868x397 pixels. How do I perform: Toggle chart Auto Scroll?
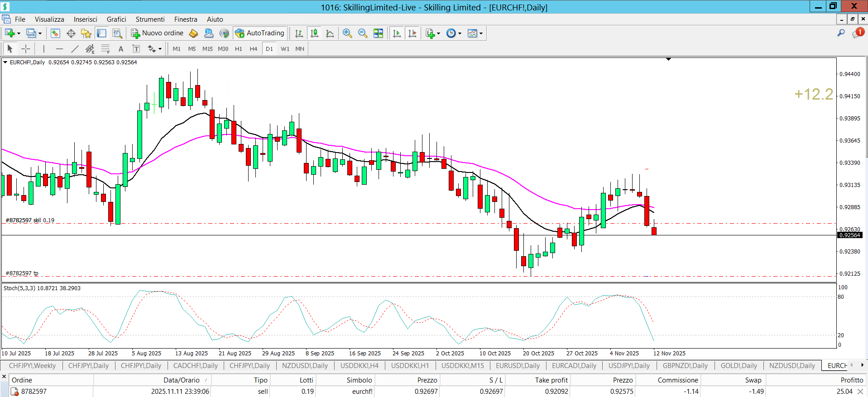pos(397,33)
